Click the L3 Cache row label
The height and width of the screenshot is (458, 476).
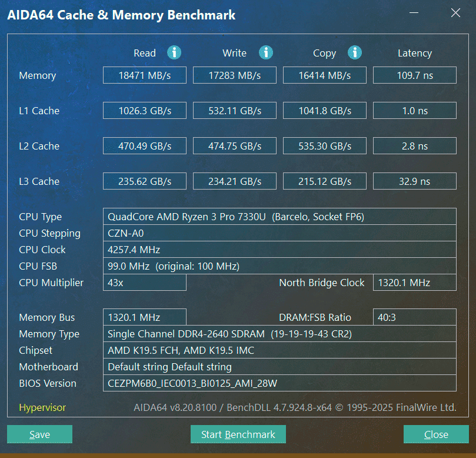(x=39, y=181)
